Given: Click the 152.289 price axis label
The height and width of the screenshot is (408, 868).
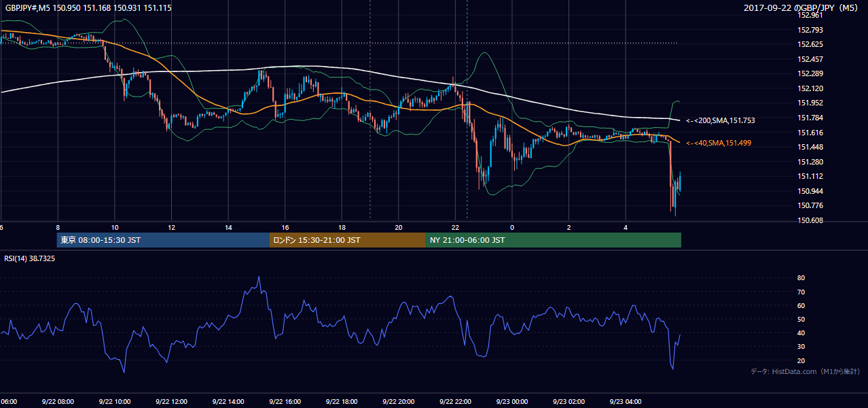Looking at the screenshot, I should tap(810, 73).
